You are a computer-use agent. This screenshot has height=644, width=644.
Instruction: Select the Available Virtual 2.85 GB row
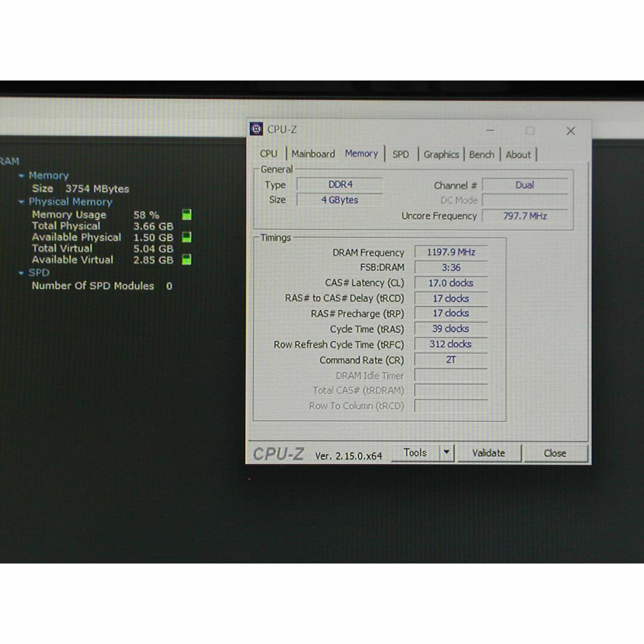tap(103, 260)
